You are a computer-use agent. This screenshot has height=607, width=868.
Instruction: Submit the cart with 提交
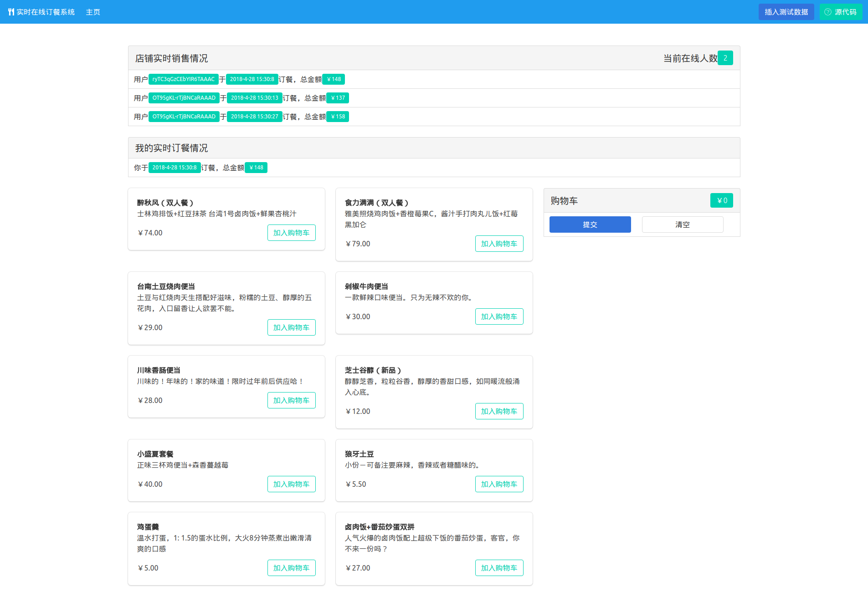coord(590,224)
